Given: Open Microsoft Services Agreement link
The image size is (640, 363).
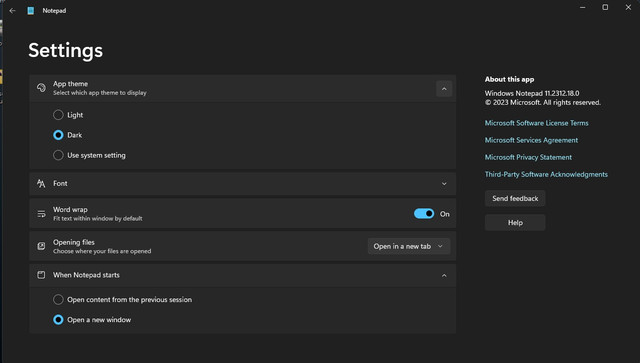Looking at the screenshot, I should pyautogui.click(x=531, y=140).
